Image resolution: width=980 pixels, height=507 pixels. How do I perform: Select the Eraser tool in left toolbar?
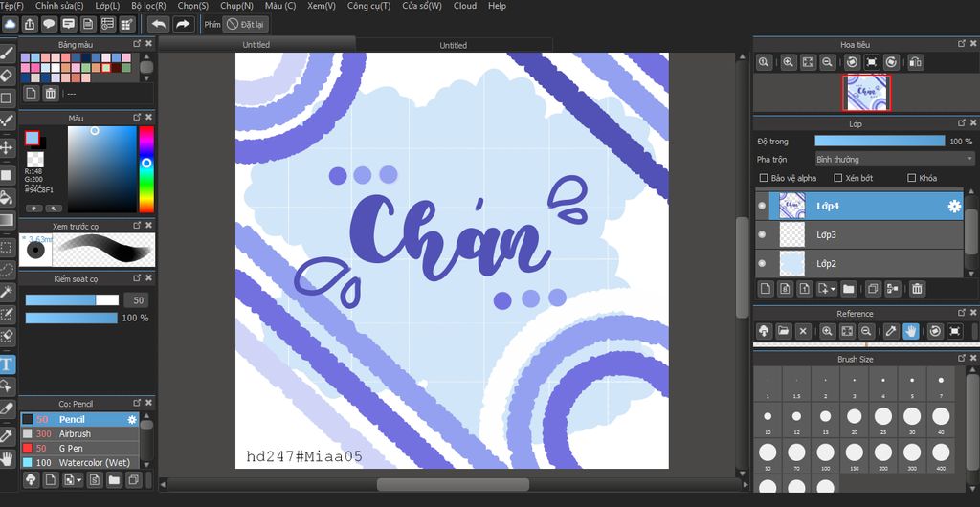[7, 76]
